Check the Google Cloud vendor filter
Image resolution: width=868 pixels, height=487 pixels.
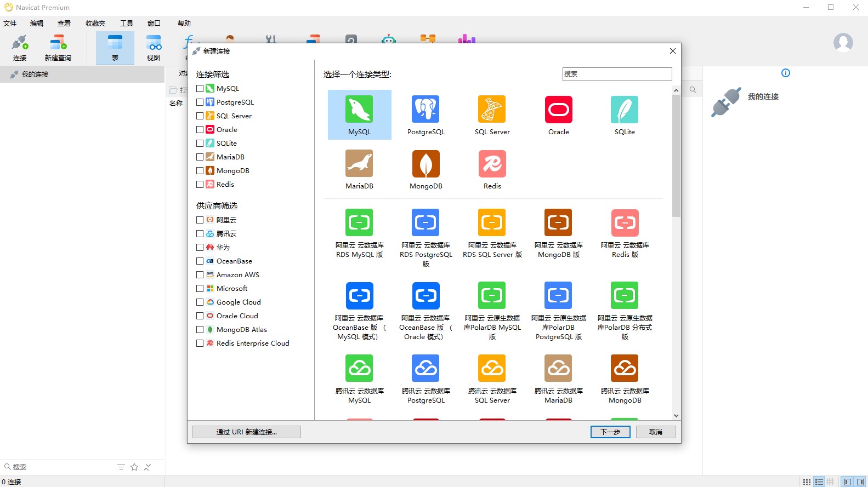pos(200,302)
